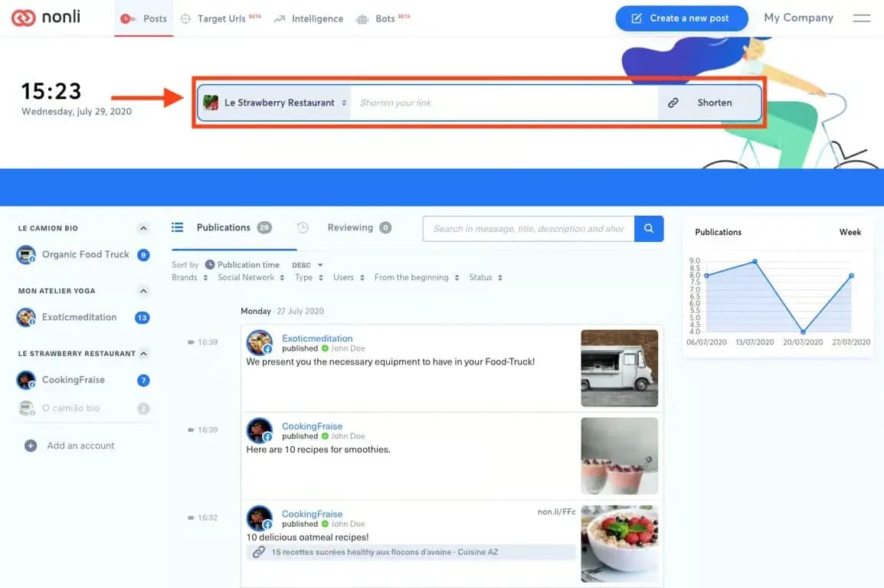884x588 pixels.
Task: Open the From the beginning date dropdown
Action: point(417,277)
